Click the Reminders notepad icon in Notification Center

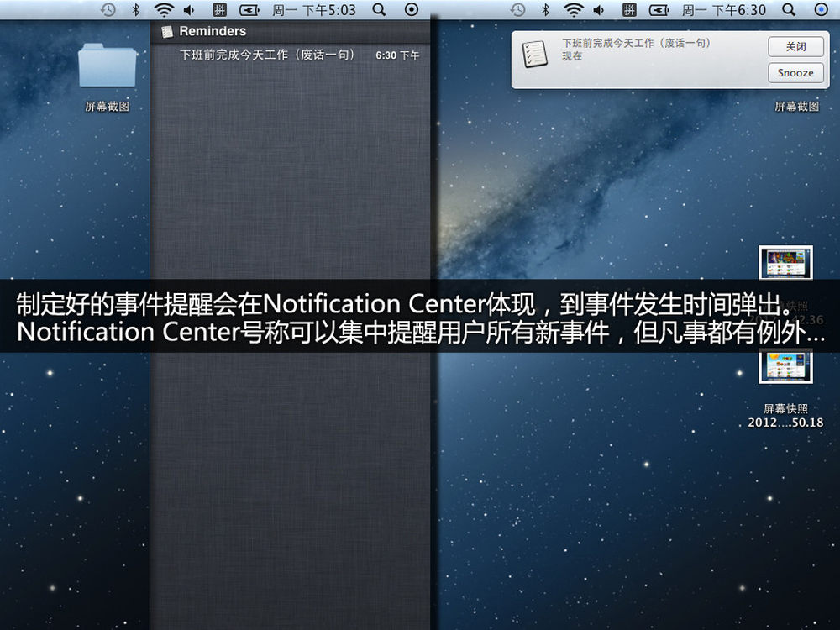click(x=167, y=32)
